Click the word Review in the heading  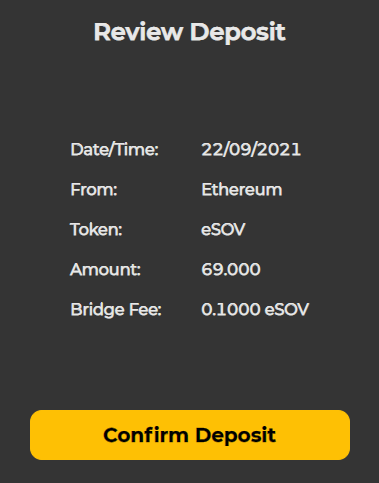click(x=138, y=32)
